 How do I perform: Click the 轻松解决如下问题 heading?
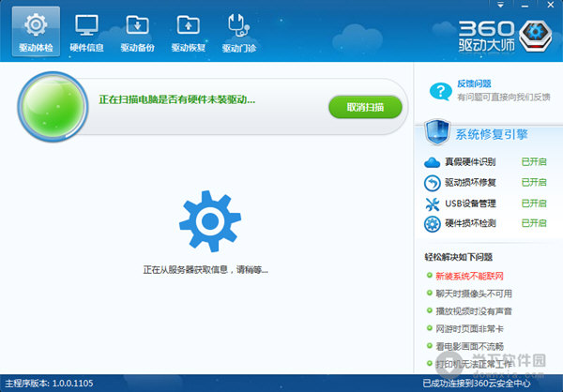click(458, 257)
